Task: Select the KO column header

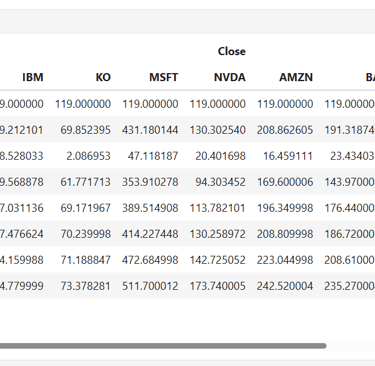Action: point(103,77)
